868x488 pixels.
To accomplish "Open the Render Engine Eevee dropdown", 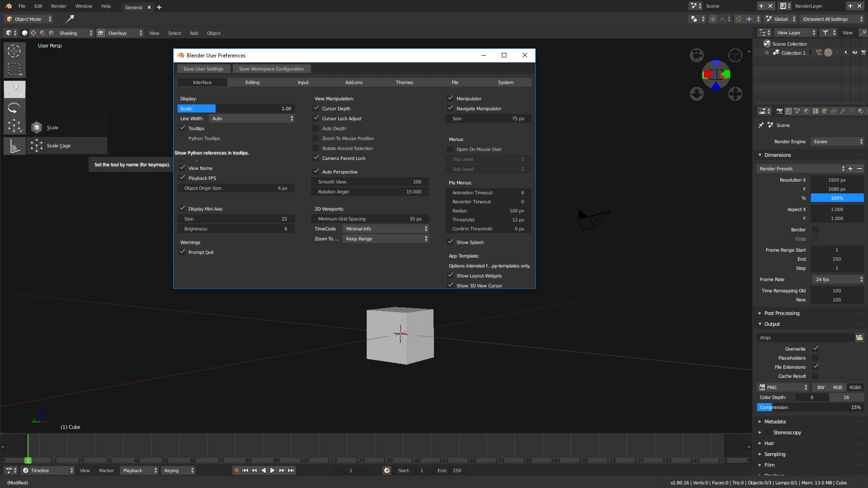I will click(x=837, y=141).
